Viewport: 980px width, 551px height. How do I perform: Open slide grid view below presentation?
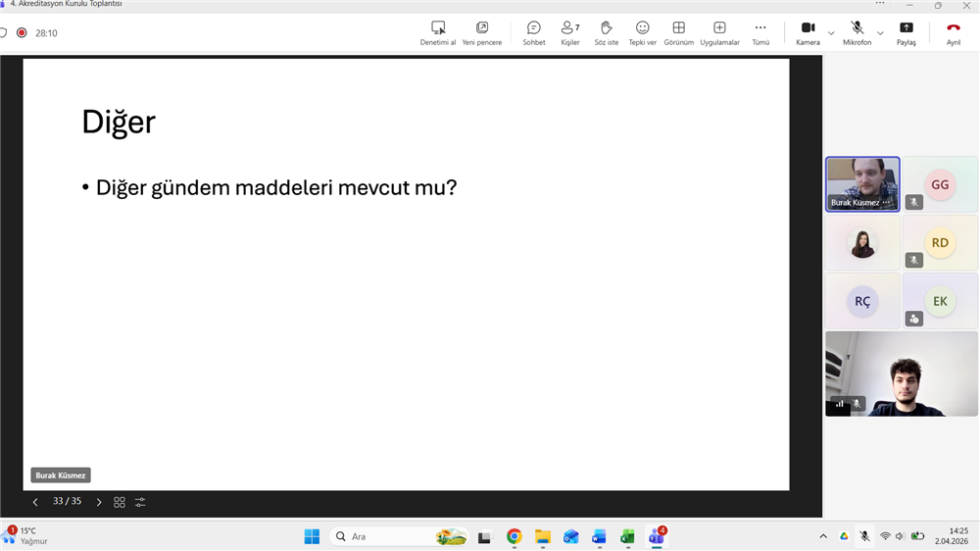[x=120, y=502]
